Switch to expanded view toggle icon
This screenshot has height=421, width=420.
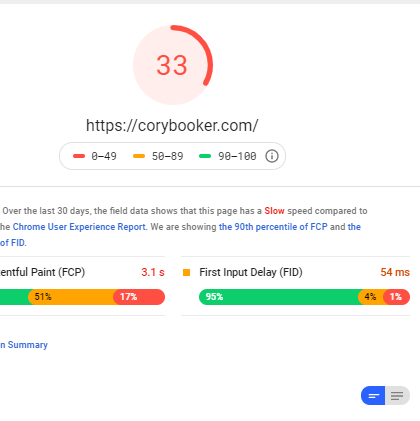(x=397, y=396)
